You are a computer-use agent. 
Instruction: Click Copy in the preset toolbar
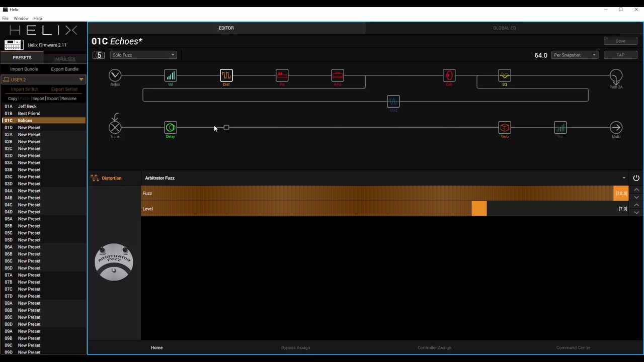click(13, 99)
